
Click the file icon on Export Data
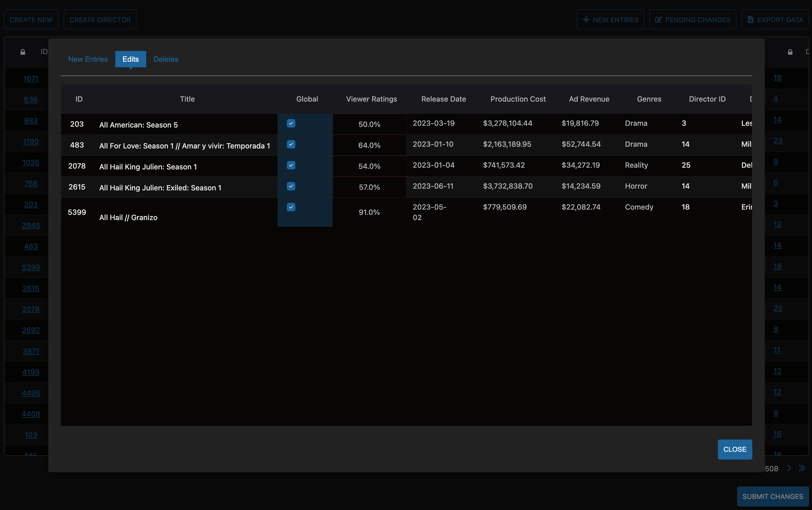[x=750, y=20]
